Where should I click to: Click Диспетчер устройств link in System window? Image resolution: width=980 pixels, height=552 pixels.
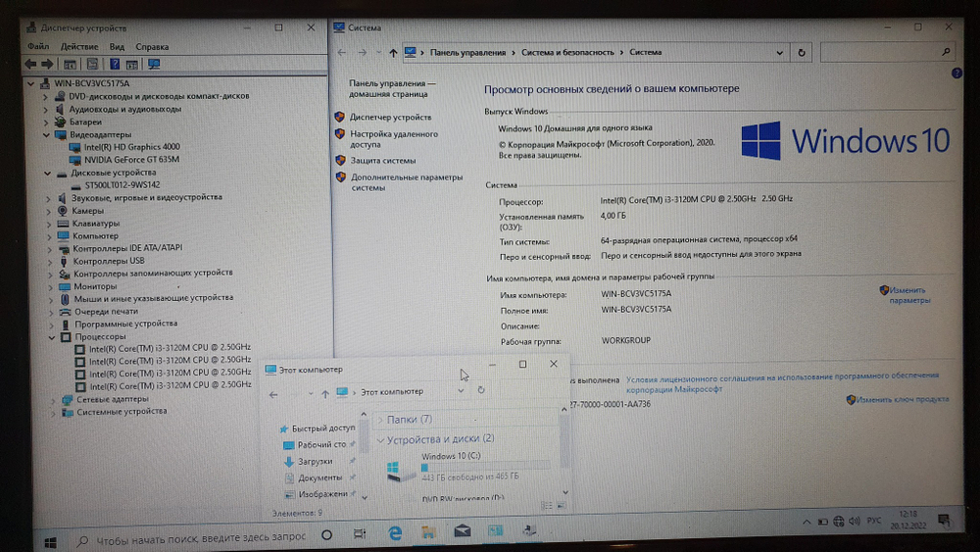click(390, 117)
